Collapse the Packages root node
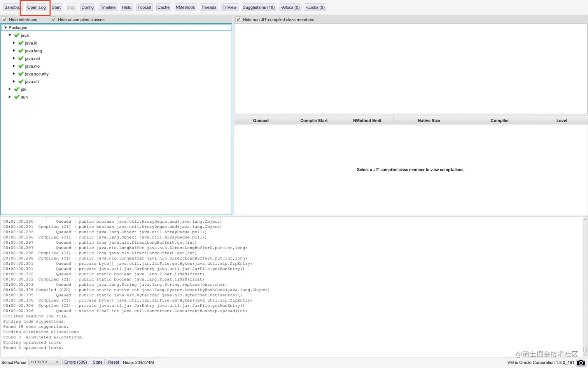The width and height of the screenshot is (588, 368). [5, 28]
